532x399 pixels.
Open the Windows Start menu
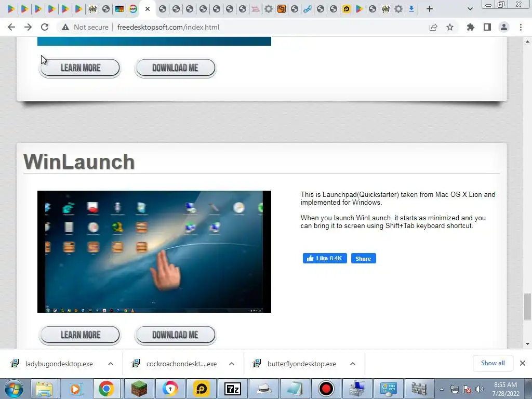tap(14, 389)
